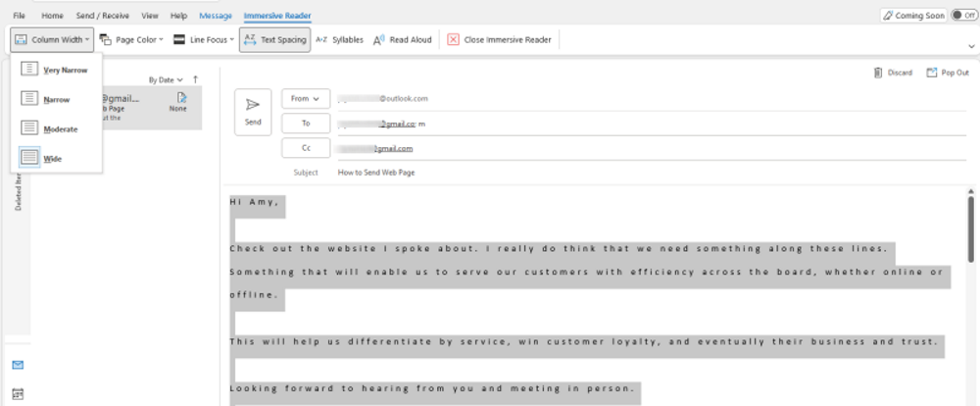Click the Subject field

click(x=650, y=172)
